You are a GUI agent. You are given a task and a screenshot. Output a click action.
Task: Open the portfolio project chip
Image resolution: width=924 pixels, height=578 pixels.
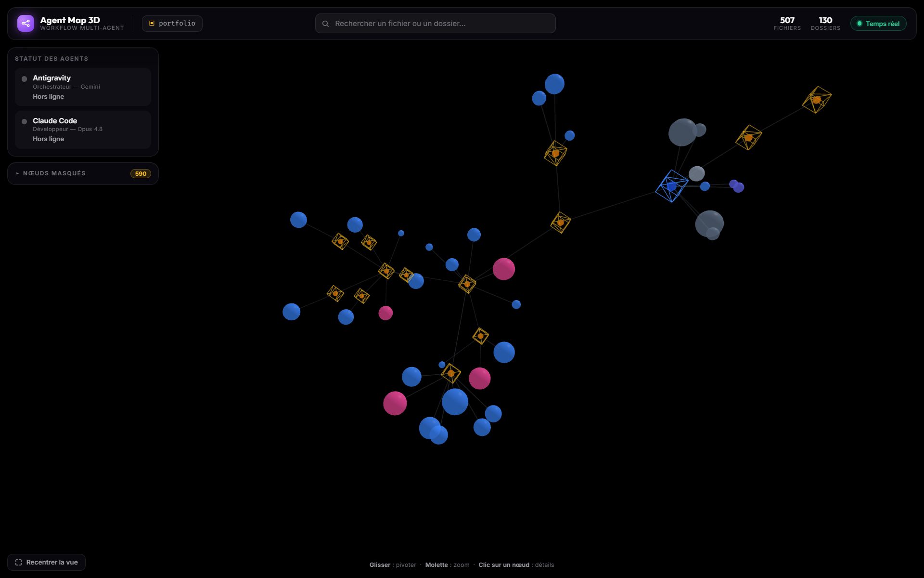(172, 23)
